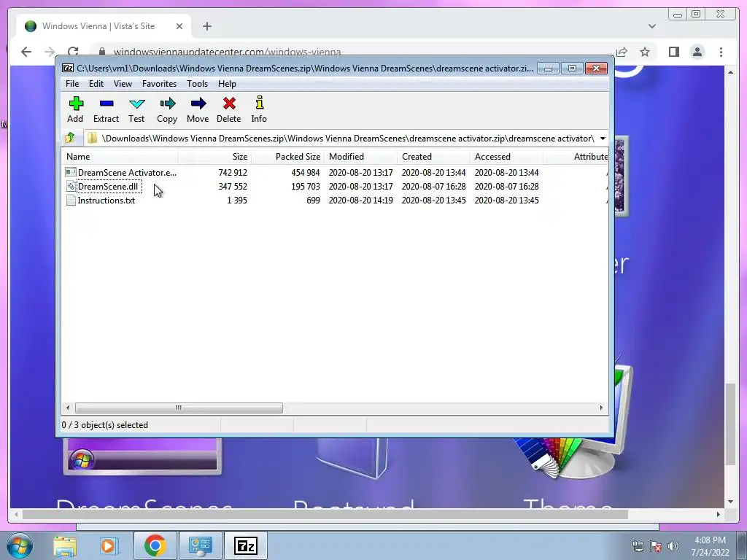Open the Control Panel taskbar item
Screen dimensions: 747x560
tap(201, 545)
